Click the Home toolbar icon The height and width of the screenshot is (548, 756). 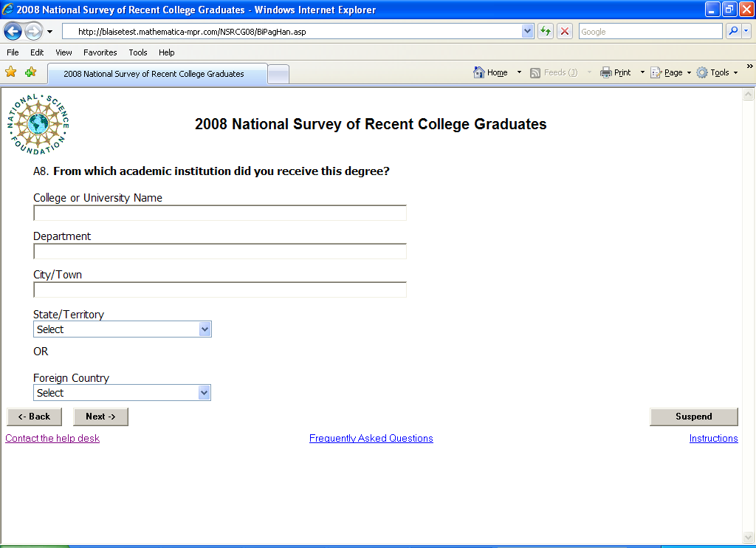point(491,72)
